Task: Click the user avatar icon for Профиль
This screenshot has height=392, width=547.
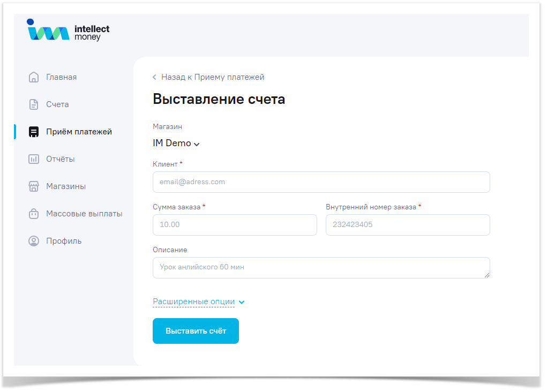Action: pos(34,241)
